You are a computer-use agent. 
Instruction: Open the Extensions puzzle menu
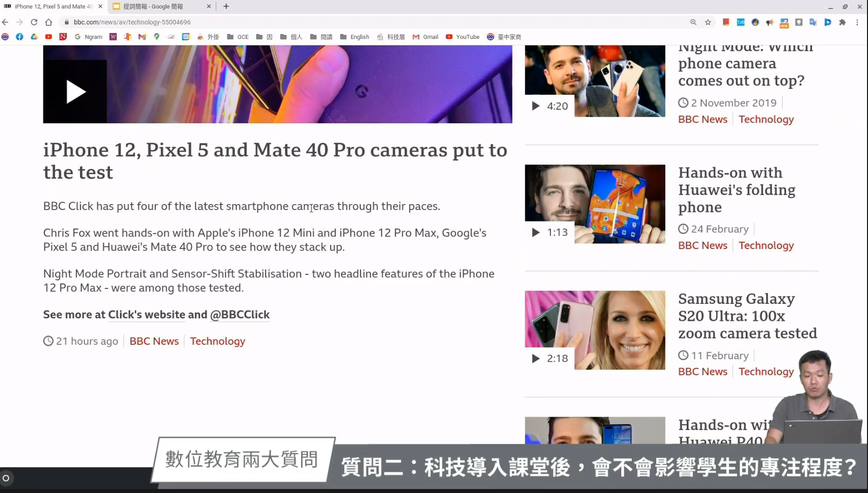(843, 22)
